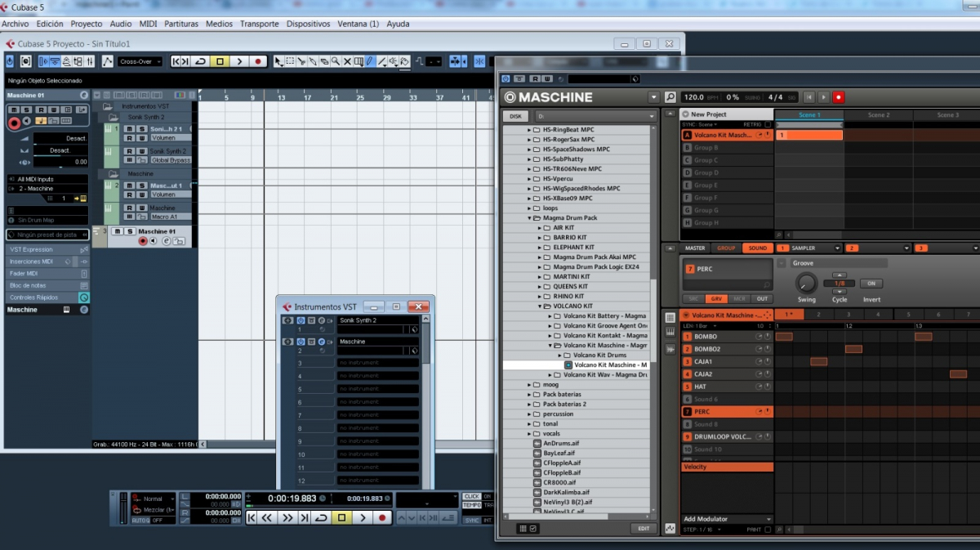Open the Proyecto menu
The height and width of the screenshot is (550, 980).
[x=87, y=24]
